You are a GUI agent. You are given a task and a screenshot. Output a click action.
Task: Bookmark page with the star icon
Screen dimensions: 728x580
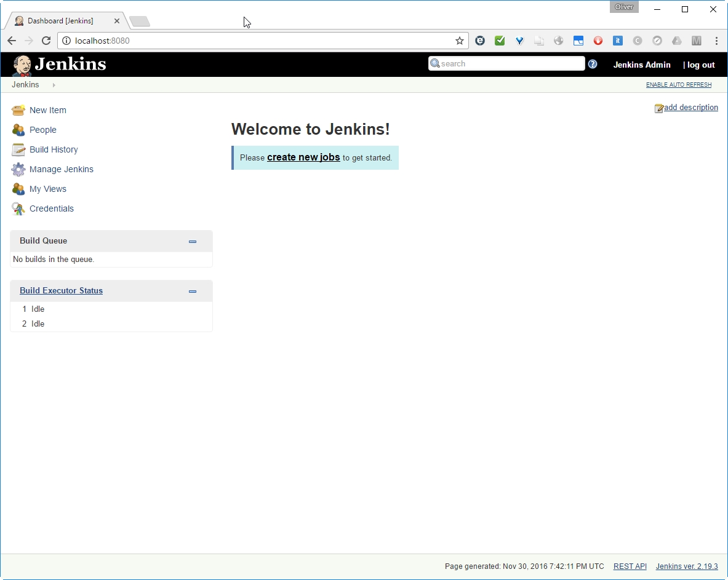coord(459,41)
